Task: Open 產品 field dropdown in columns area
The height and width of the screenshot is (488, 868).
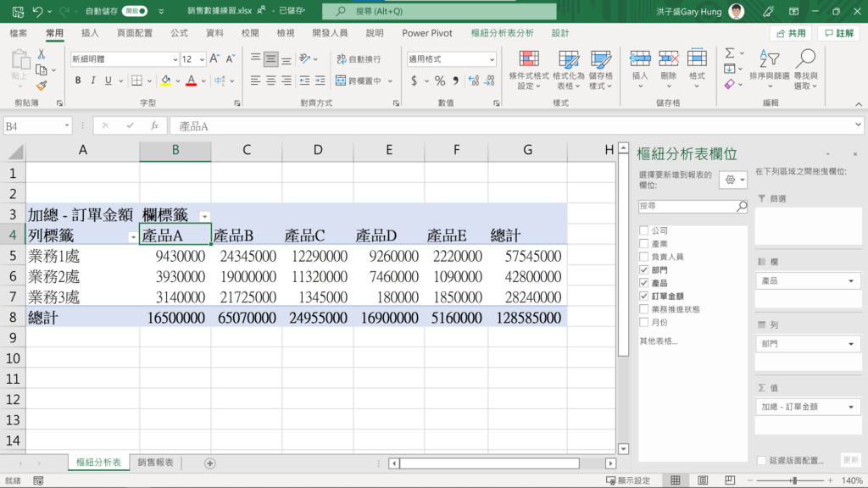Action: [x=851, y=281]
